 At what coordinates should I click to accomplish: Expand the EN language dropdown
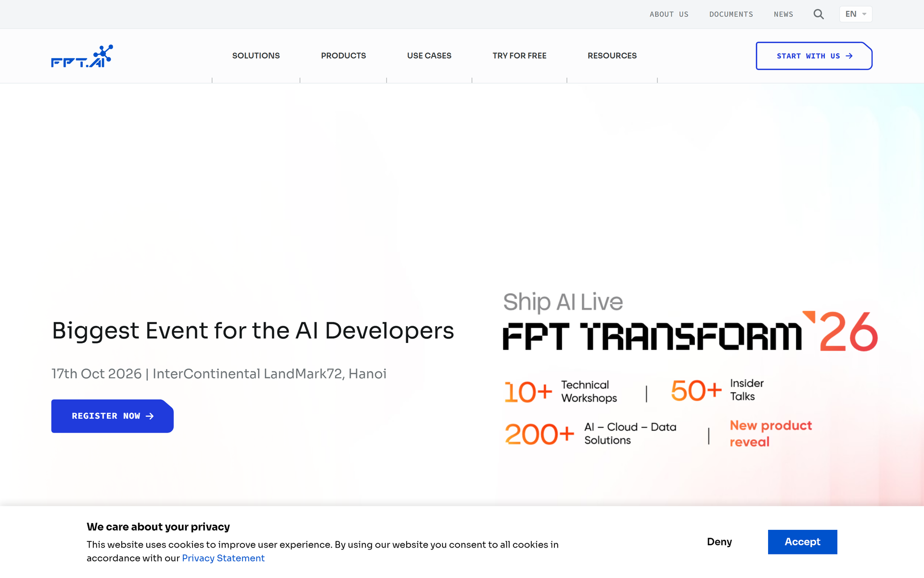point(856,14)
